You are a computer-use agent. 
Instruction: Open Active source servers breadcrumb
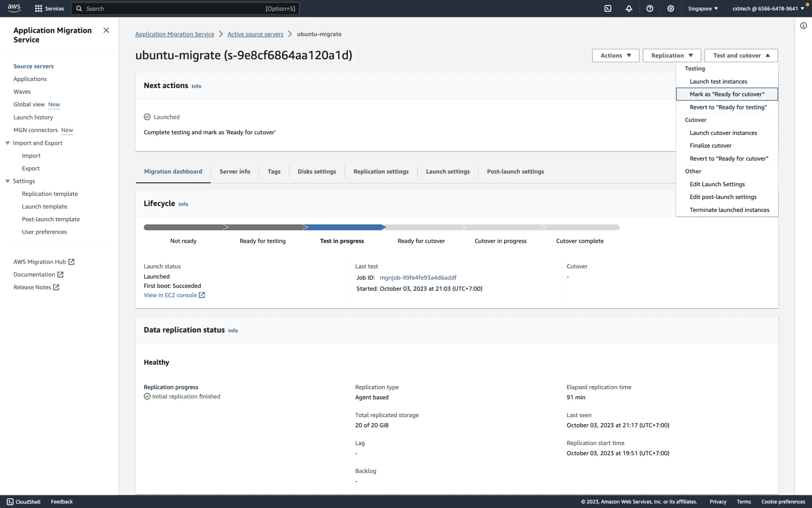tap(255, 34)
